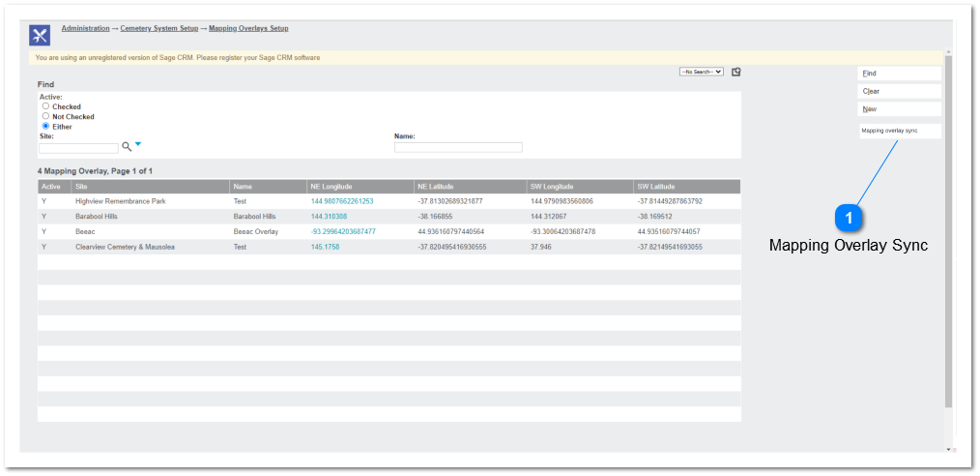Sort by SW Longitude column header
Screen dimensions: 980x476
click(552, 187)
